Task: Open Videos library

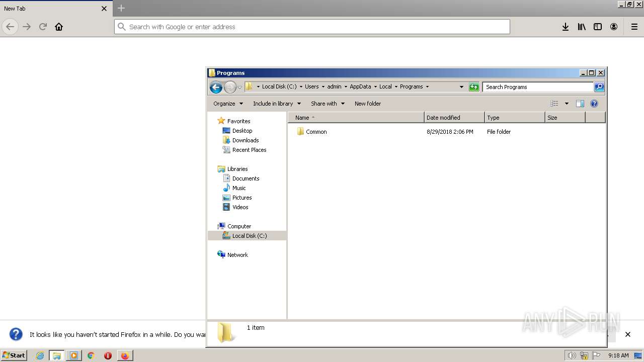Action: (x=240, y=207)
